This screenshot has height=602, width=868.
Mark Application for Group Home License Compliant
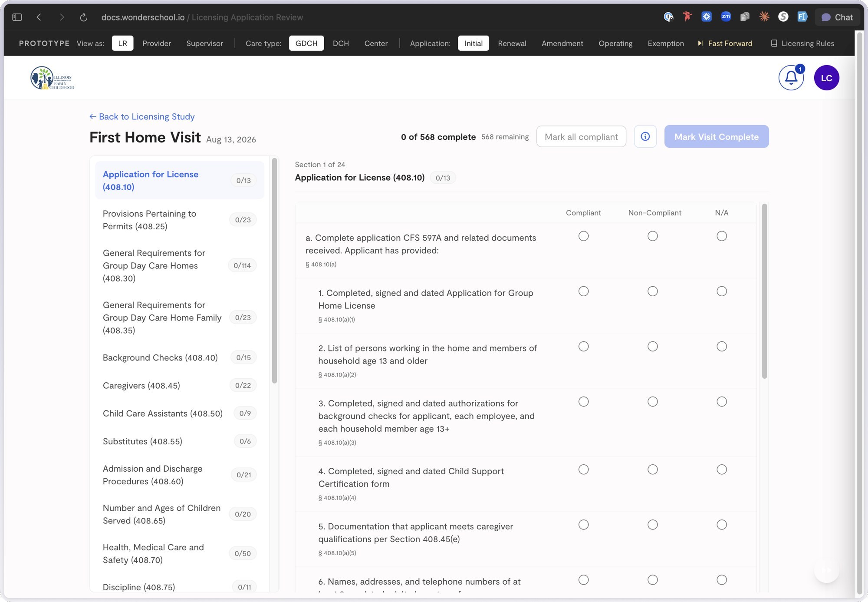tap(584, 291)
